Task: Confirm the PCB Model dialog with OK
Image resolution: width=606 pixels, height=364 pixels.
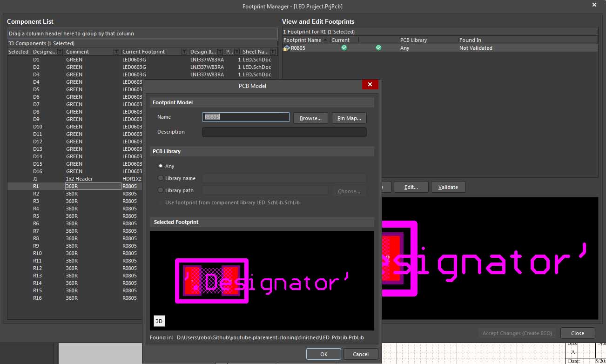Action: click(x=323, y=354)
